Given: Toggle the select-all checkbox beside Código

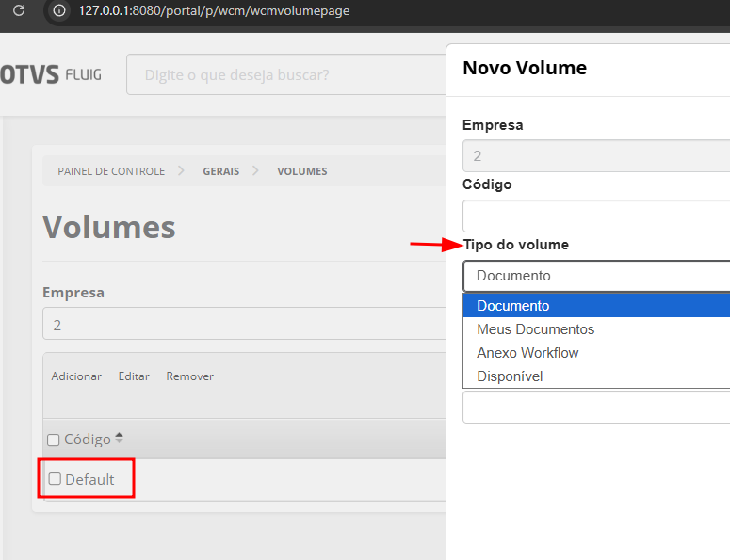Looking at the screenshot, I should coord(54,440).
